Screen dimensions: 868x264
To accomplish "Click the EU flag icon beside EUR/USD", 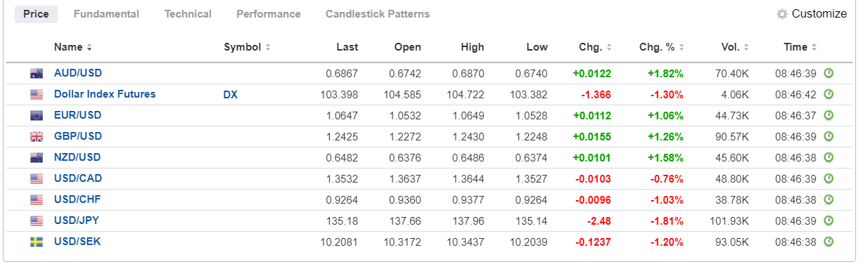I will [x=37, y=116].
